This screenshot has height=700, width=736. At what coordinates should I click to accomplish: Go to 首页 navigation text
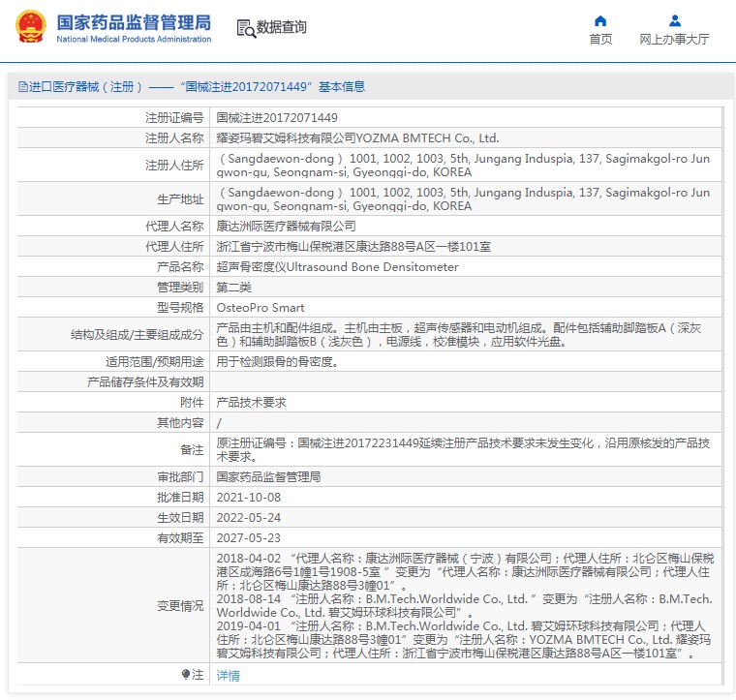tap(600, 40)
